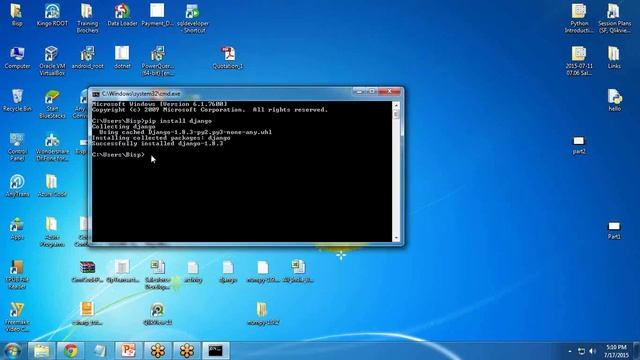Select the PowerQuery 64-bit installer icon
This screenshot has width=640, height=360.
[158, 61]
